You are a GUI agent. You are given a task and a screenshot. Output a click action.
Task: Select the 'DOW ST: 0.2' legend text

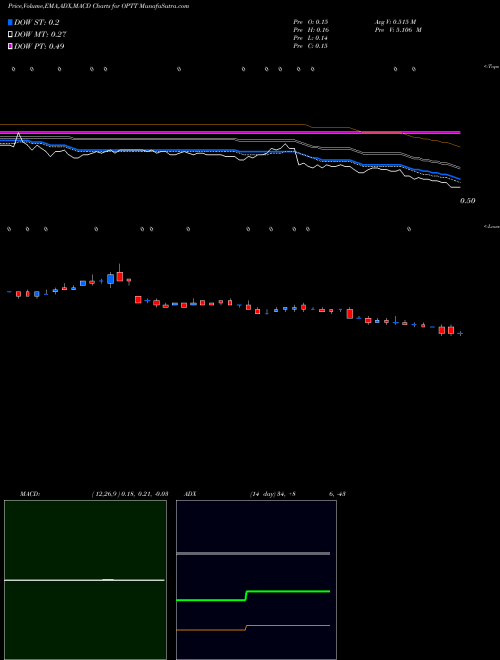tap(37, 22)
